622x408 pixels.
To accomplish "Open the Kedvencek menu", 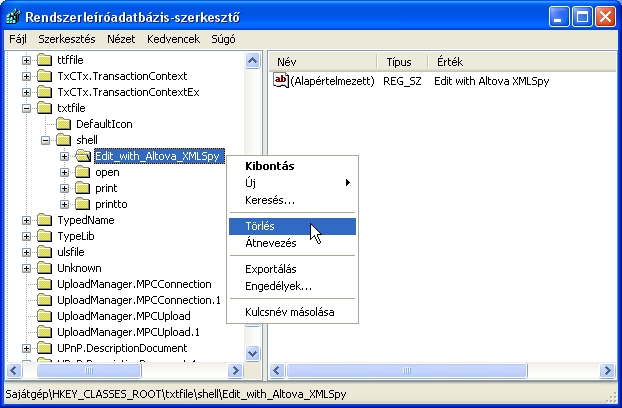I will pos(171,38).
